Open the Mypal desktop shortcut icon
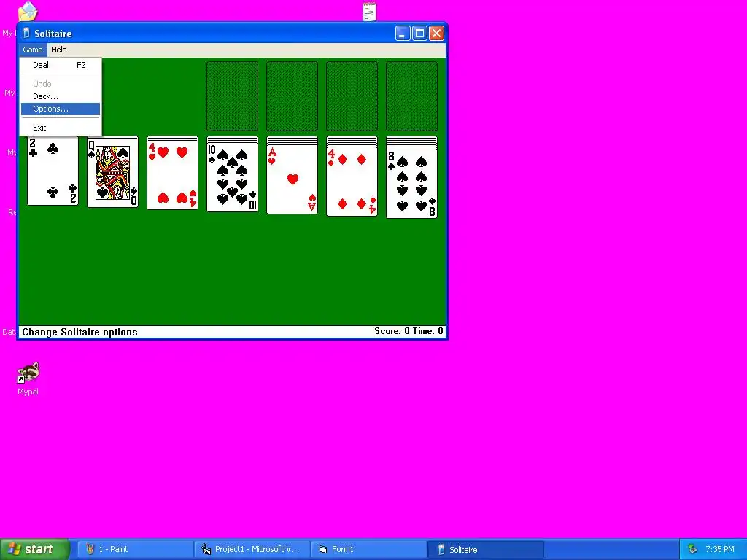 pos(28,373)
